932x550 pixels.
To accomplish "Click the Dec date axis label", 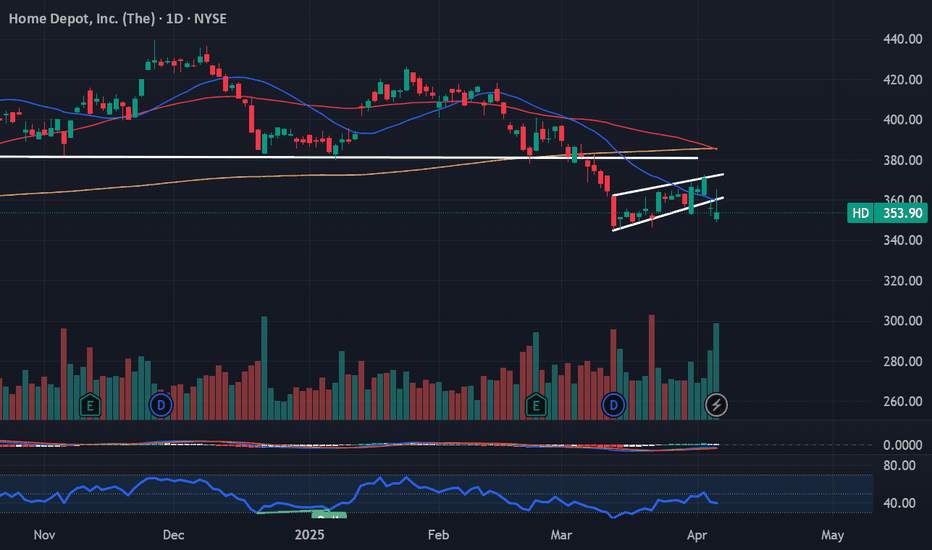I will point(174,535).
